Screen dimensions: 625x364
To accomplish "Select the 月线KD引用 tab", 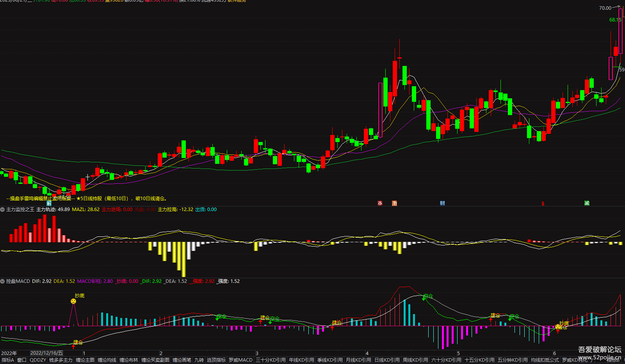I will click(x=358, y=360).
